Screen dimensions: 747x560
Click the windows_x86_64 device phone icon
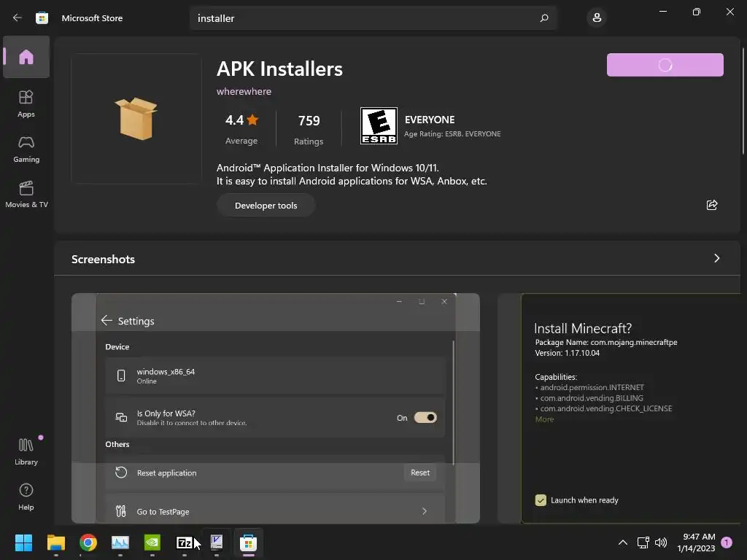121,376
